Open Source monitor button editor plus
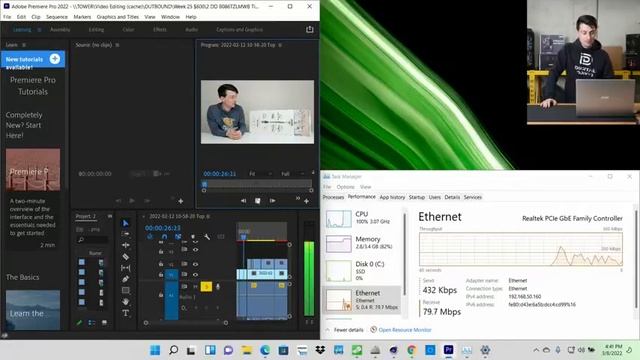 (180, 201)
